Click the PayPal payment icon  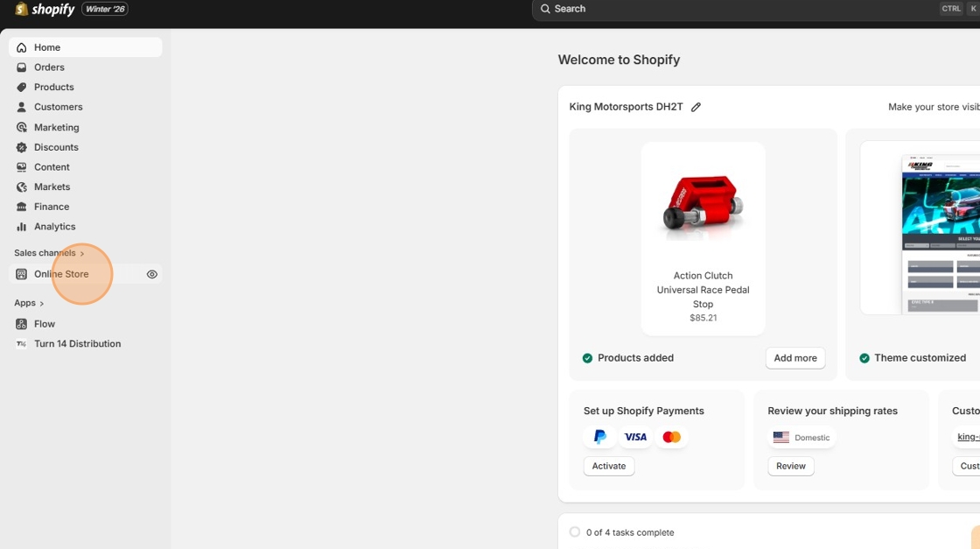[599, 436]
